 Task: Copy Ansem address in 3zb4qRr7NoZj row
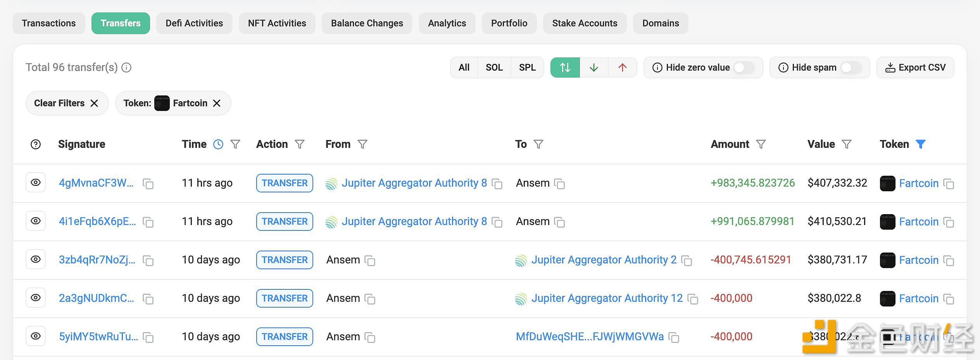tap(370, 261)
